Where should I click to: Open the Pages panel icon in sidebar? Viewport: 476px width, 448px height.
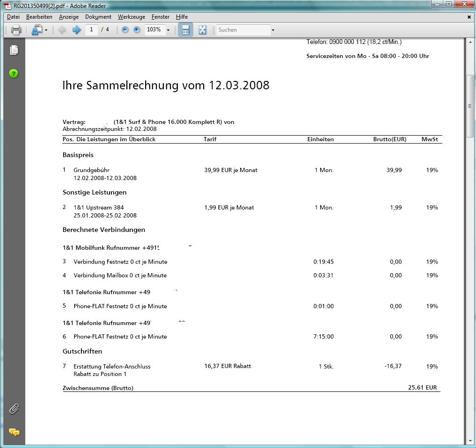pos(14,50)
